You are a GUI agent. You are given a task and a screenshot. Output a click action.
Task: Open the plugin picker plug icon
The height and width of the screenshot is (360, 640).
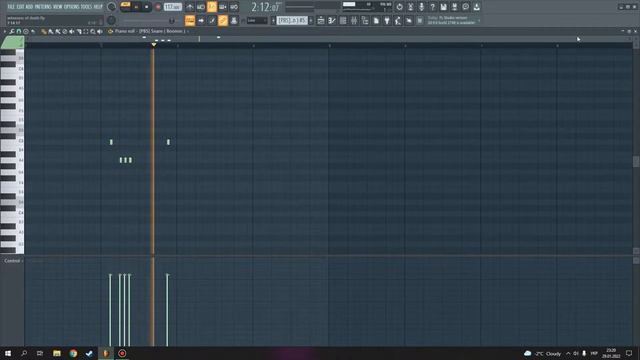coord(387,20)
